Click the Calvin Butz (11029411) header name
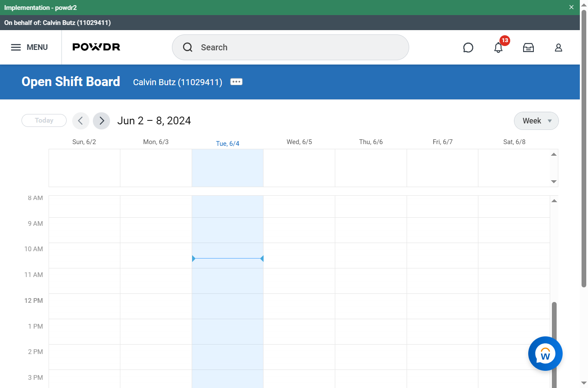Screen dimensions: 588x388 click(178, 82)
